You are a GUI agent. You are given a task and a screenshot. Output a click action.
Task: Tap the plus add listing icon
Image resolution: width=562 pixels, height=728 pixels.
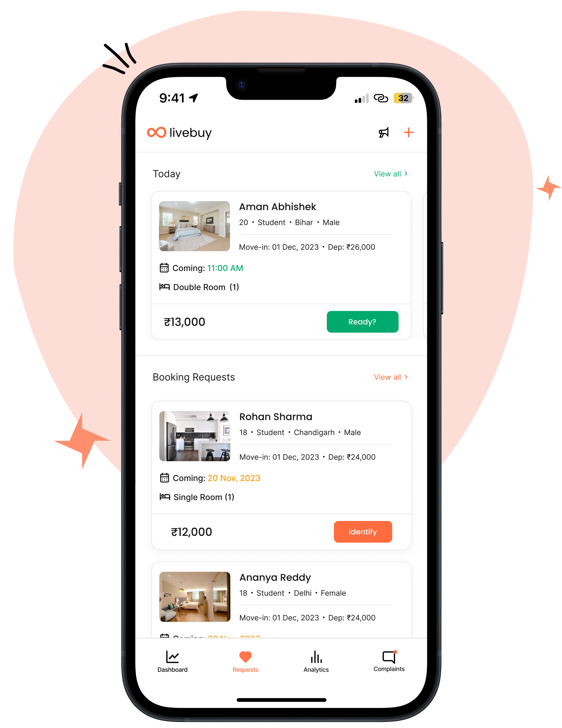pyautogui.click(x=408, y=132)
